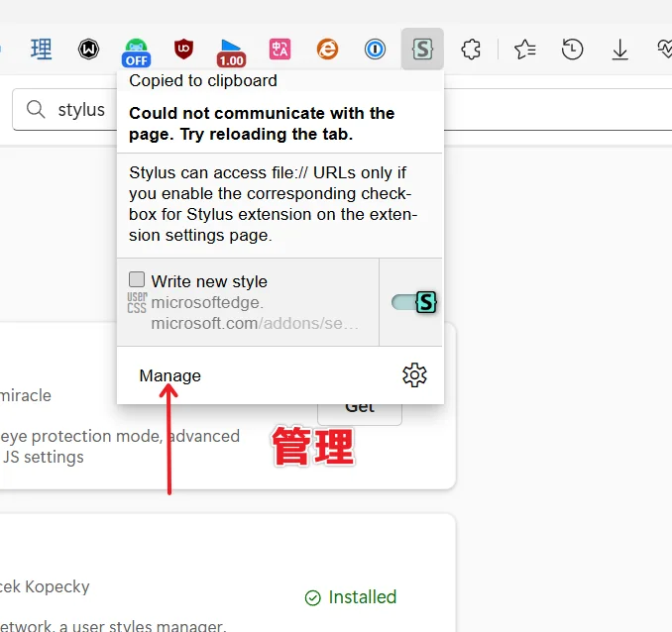This screenshot has height=632, width=672.
Task: Click the search magnifier icon
Action: [x=36, y=109]
